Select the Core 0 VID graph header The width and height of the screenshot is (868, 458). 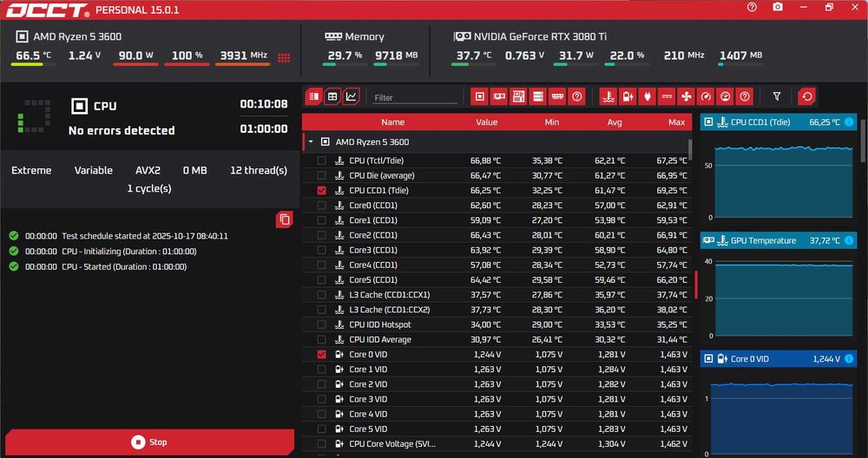point(779,359)
